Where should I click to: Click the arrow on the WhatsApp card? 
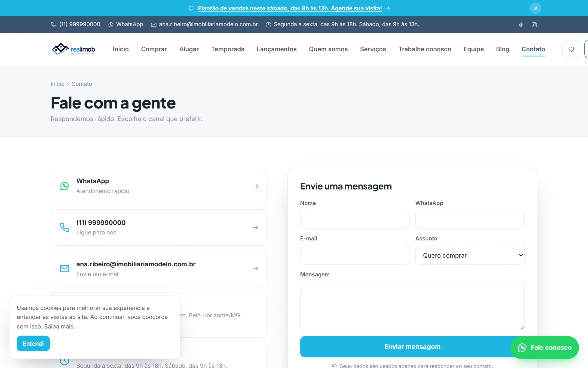255,186
